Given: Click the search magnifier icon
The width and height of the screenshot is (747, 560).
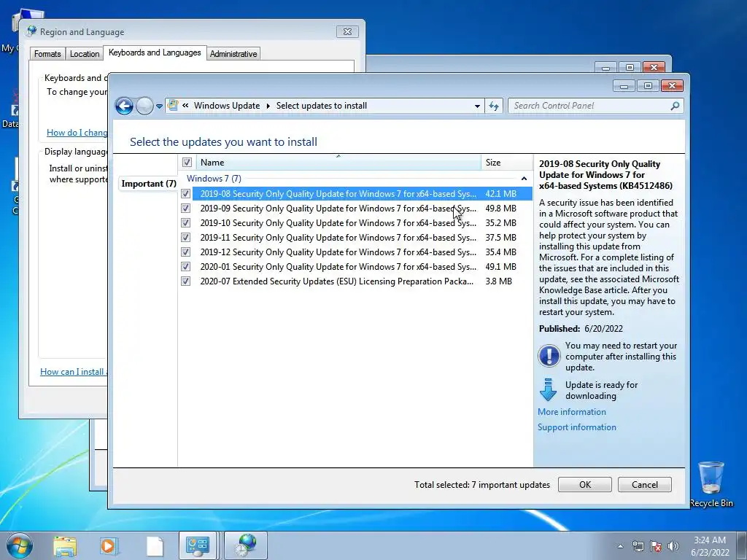Looking at the screenshot, I should [x=675, y=106].
